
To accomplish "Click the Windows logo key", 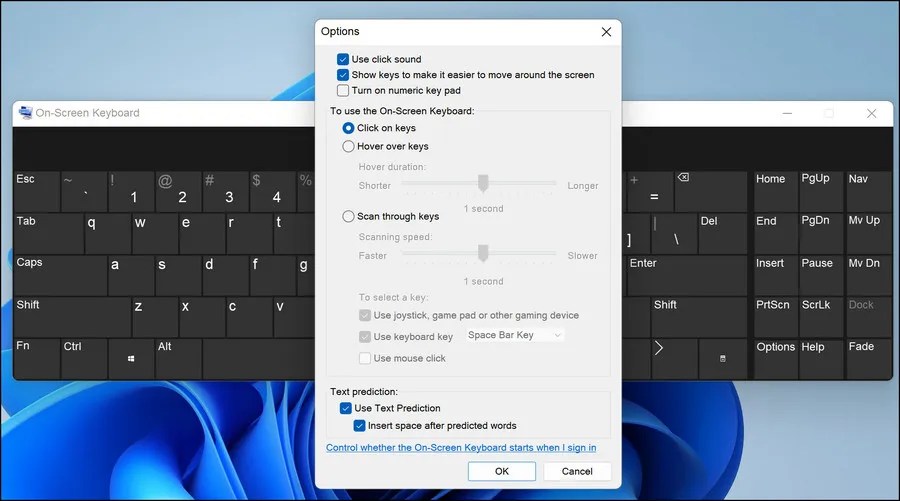I will click(x=131, y=359).
